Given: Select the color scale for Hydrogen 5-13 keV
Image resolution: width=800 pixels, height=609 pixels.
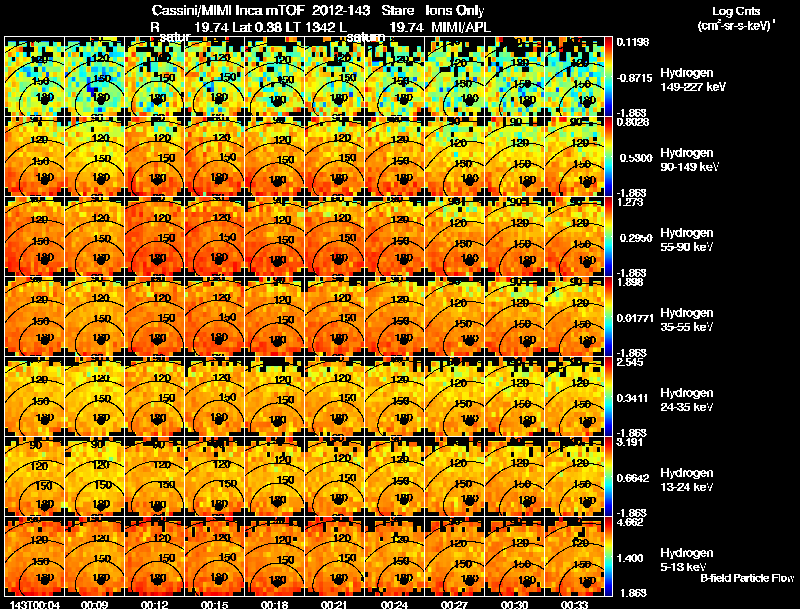Looking at the screenshot, I should point(609,556).
